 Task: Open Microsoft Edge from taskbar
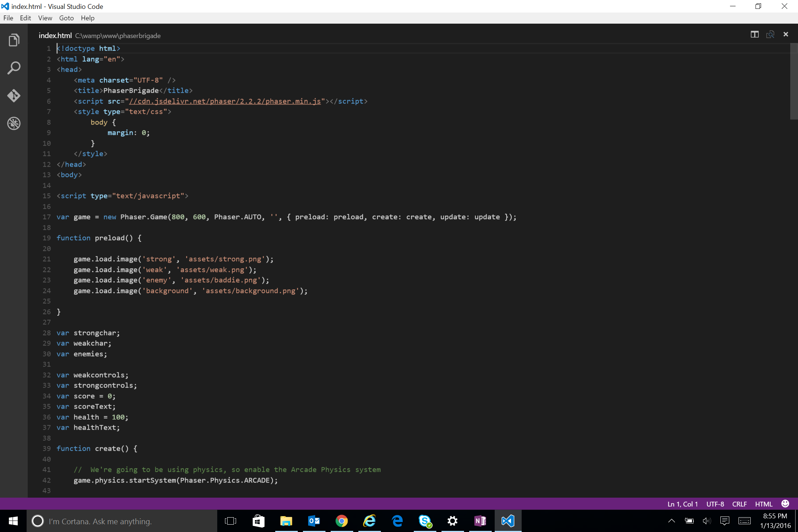(397, 521)
